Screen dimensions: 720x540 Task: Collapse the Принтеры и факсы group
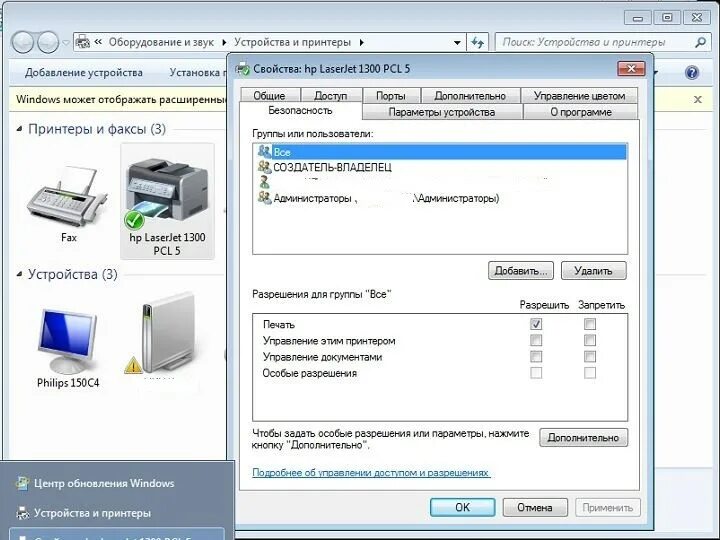[19, 129]
